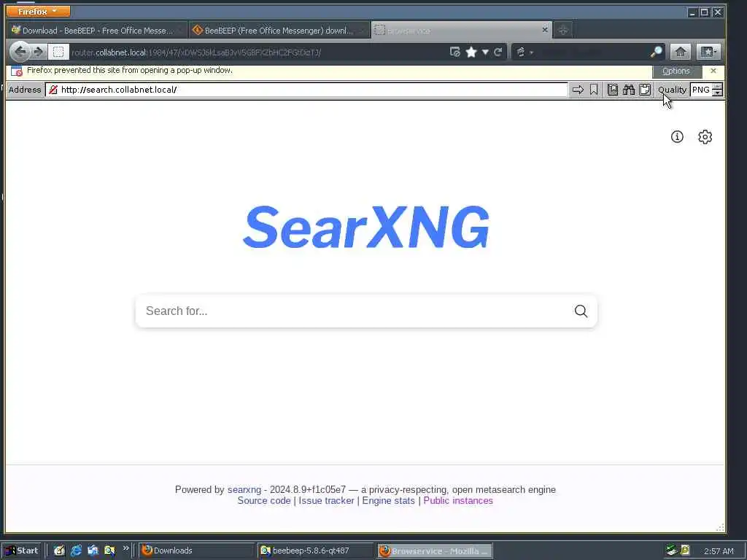The image size is (747, 560).
Task: Click fourth quick launch search icon
Action: coord(109,551)
